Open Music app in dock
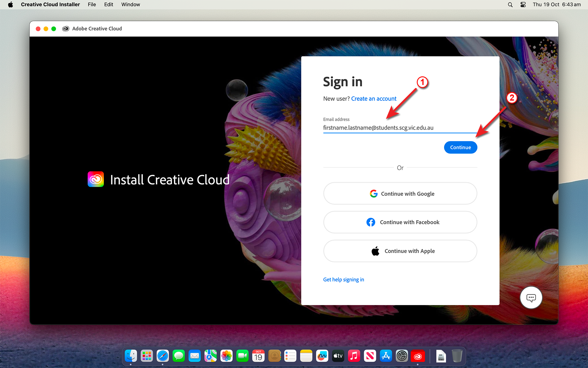This screenshot has height=368, width=588. tap(354, 356)
